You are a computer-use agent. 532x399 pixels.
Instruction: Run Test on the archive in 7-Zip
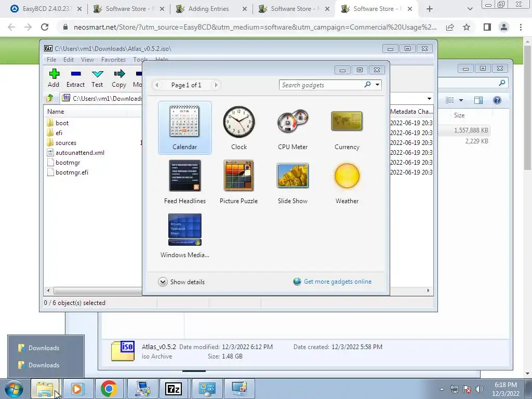tap(97, 78)
